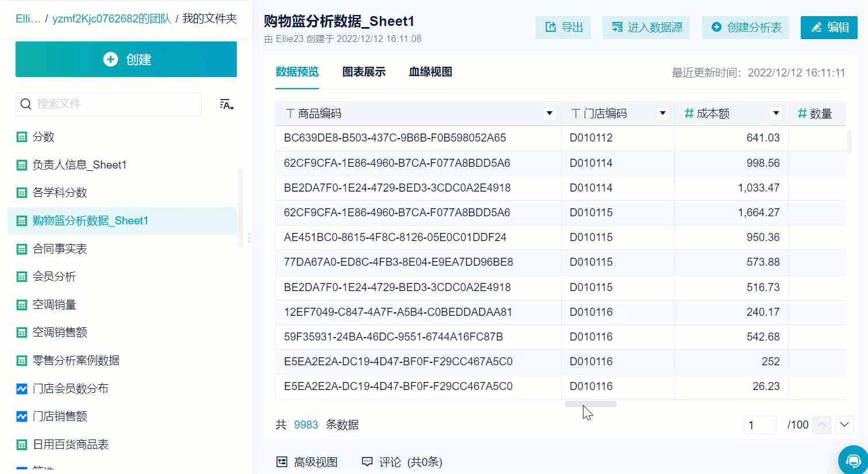Switch to the 图表展示 tab
The image size is (868, 474).
coord(363,72)
